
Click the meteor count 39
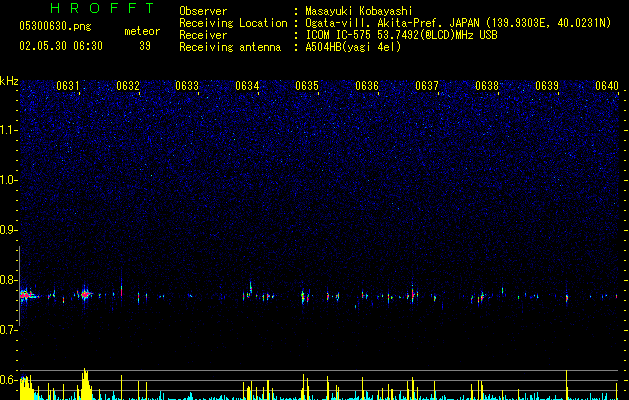coord(145,46)
